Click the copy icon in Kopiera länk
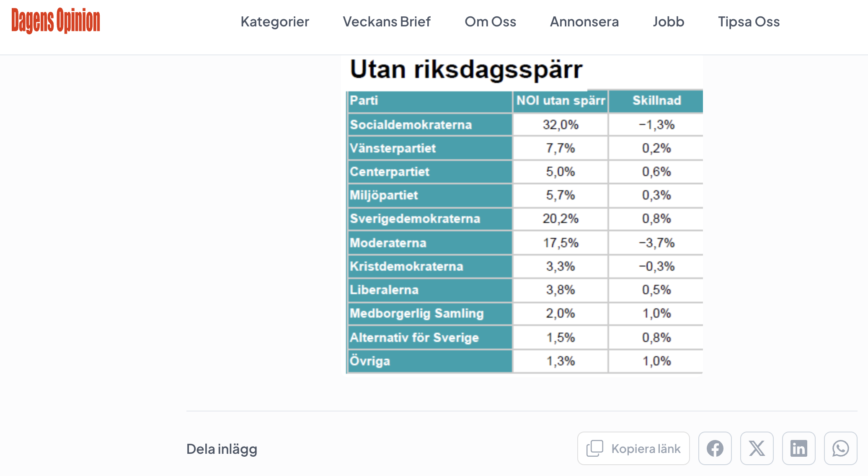The width and height of the screenshot is (868, 476). click(594, 448)
